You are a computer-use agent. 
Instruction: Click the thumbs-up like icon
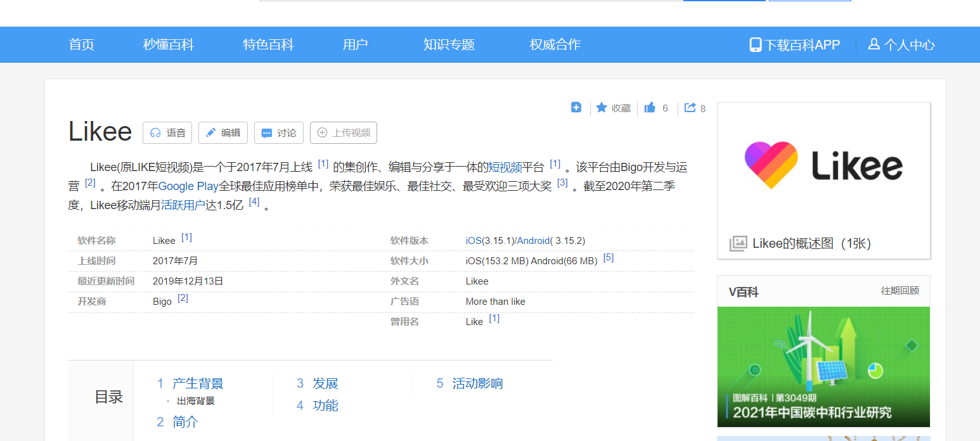pyautogui.click(x=650, y=108)
